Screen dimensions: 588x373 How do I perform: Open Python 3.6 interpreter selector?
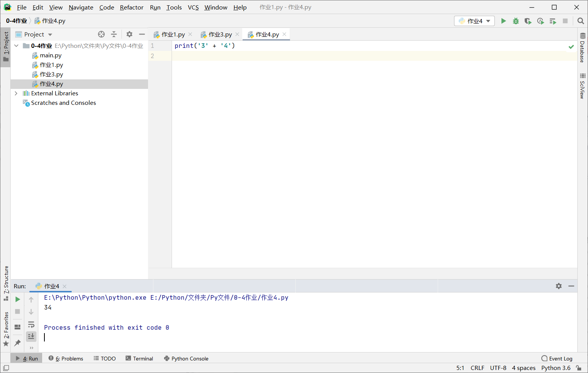click(x=556, y=368)
